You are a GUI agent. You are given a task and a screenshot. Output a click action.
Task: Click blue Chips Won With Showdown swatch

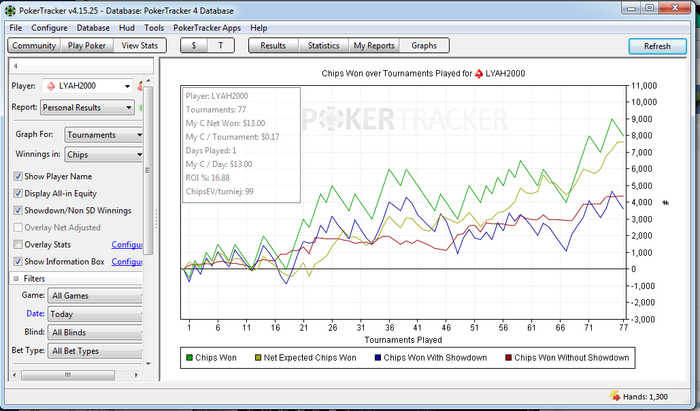click(378, 357)
